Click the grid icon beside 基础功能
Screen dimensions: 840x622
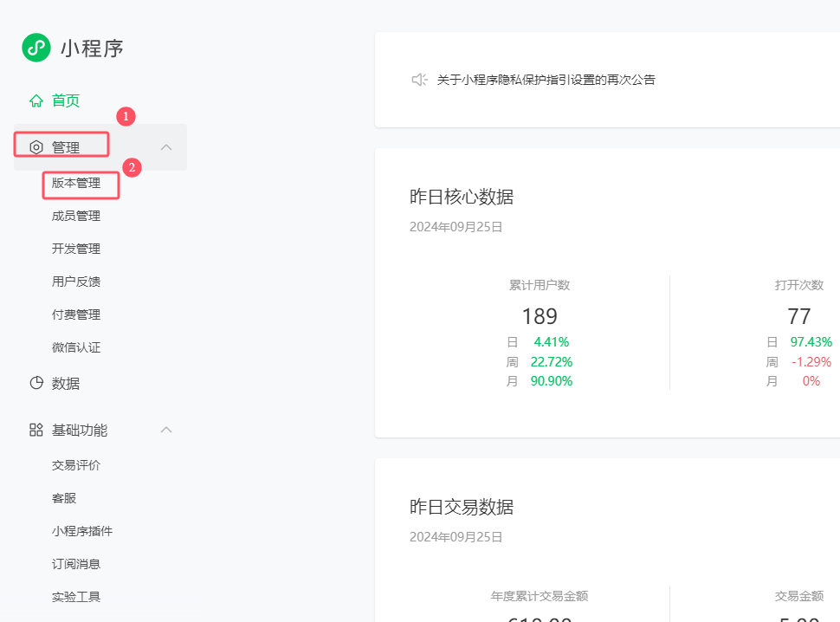[x=36, y=430]
